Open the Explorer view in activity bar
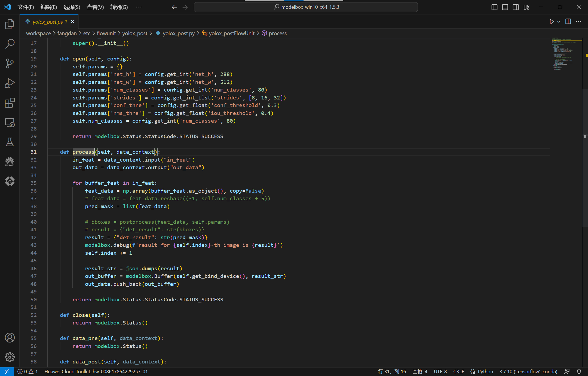The width and height of the screenshot is (588, 376). pos(10,25)
